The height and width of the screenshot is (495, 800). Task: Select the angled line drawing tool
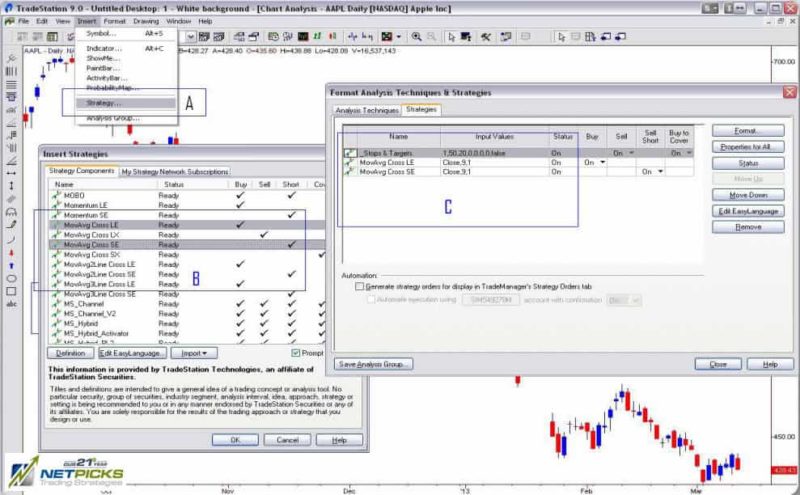11,161
